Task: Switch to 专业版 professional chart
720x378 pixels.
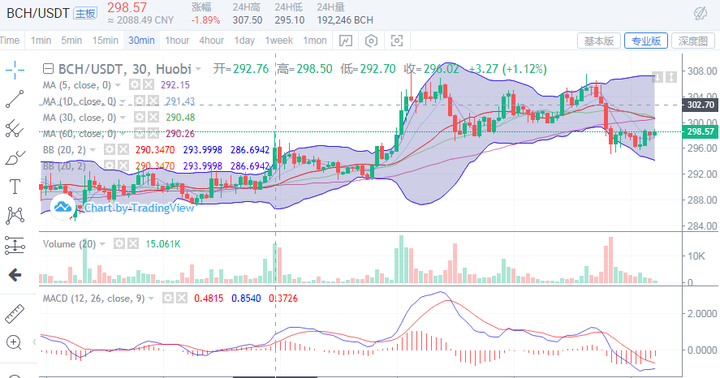Action: click(x=646, y=41)
